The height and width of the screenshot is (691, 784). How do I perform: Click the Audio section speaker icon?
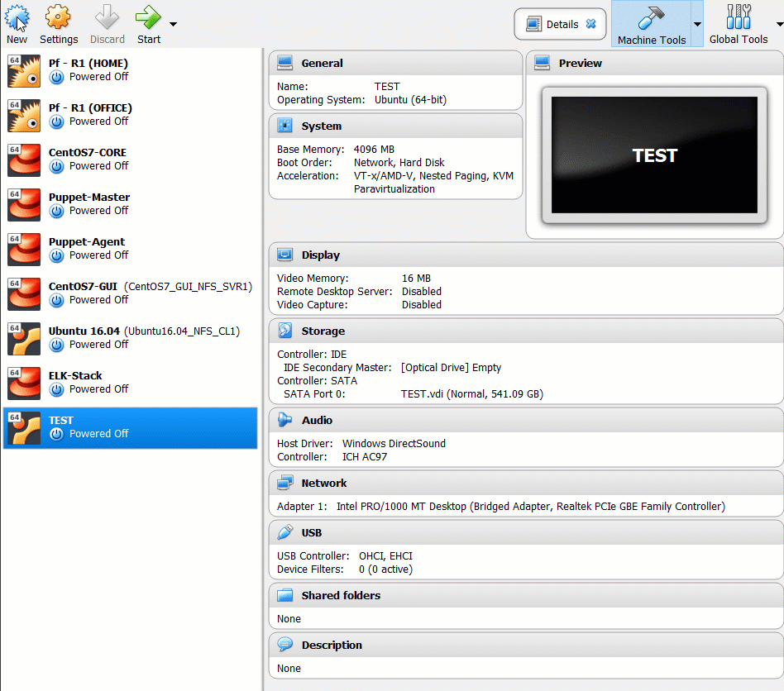(x=284, y=420)
